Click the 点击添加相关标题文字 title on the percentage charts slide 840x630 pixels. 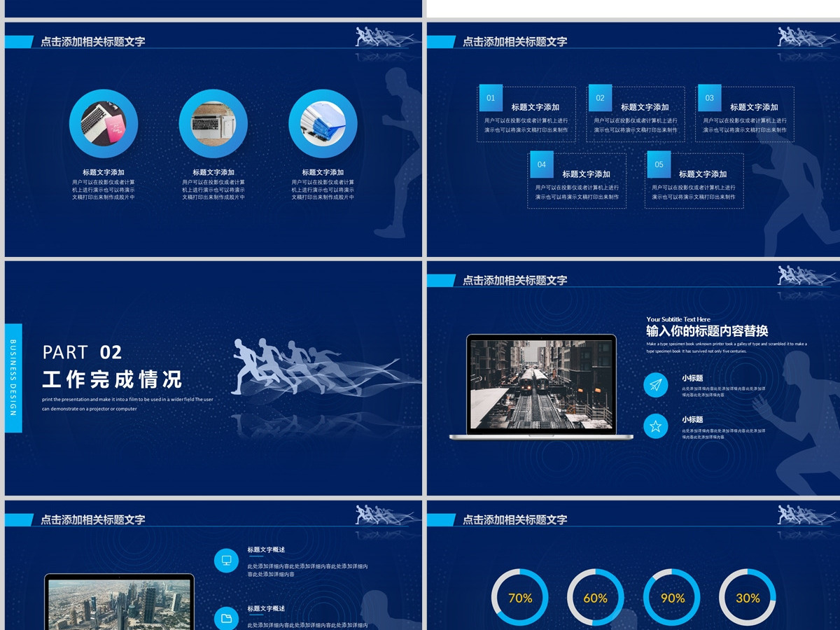515,519
